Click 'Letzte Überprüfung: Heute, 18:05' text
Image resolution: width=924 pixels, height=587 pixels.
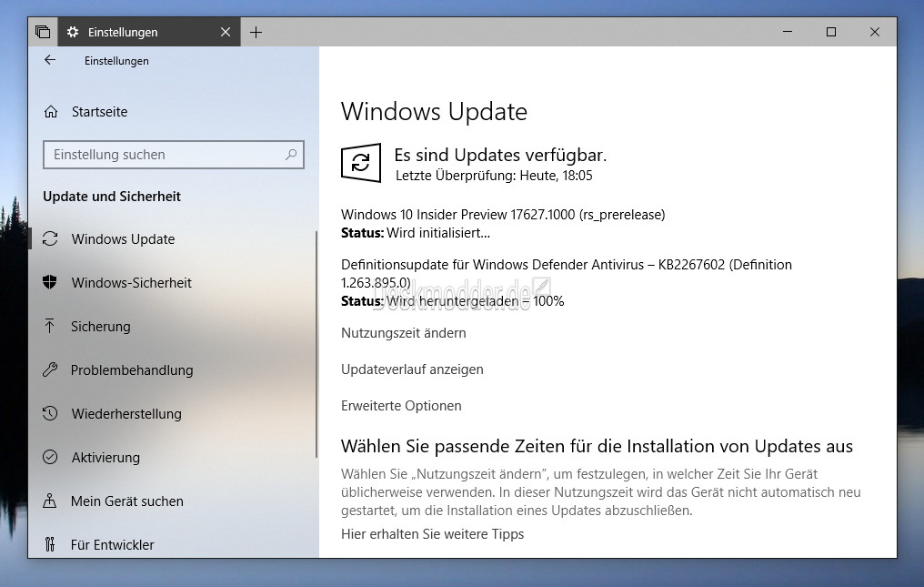494,176
